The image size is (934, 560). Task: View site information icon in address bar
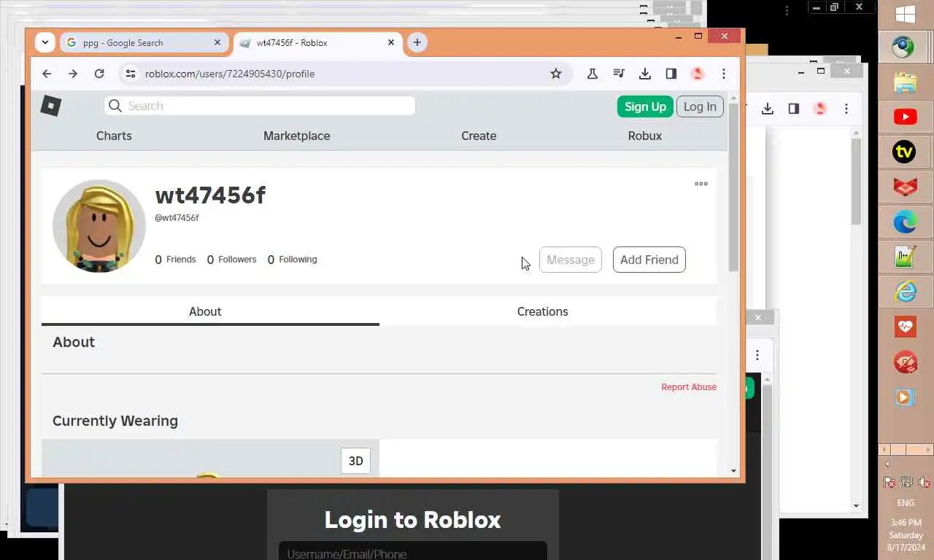click(x=131, y=74)
